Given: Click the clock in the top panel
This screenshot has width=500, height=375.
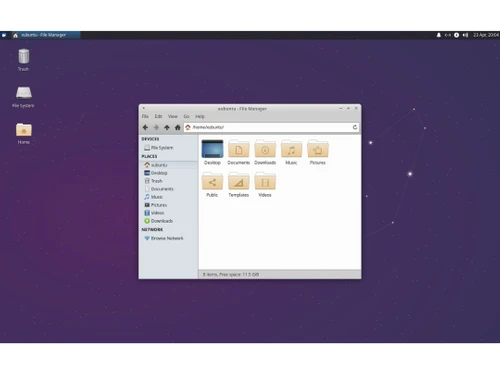Looking at the screenshot, I should click(486, 35).
